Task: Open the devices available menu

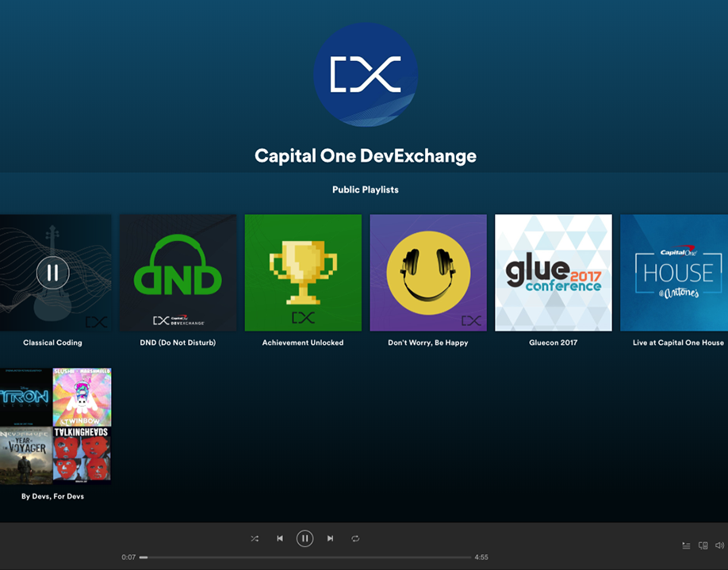Action: coord(703,545)
